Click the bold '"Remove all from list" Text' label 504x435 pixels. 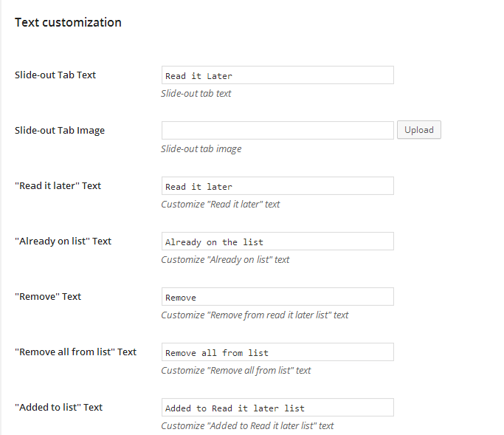76,352
